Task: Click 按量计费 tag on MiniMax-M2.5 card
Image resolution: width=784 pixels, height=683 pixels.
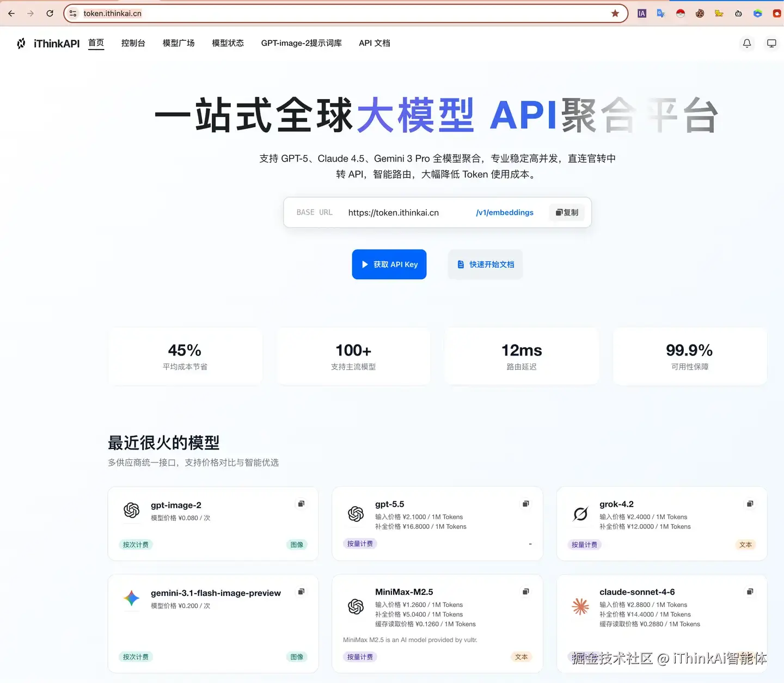Action: tap(360, 657)
